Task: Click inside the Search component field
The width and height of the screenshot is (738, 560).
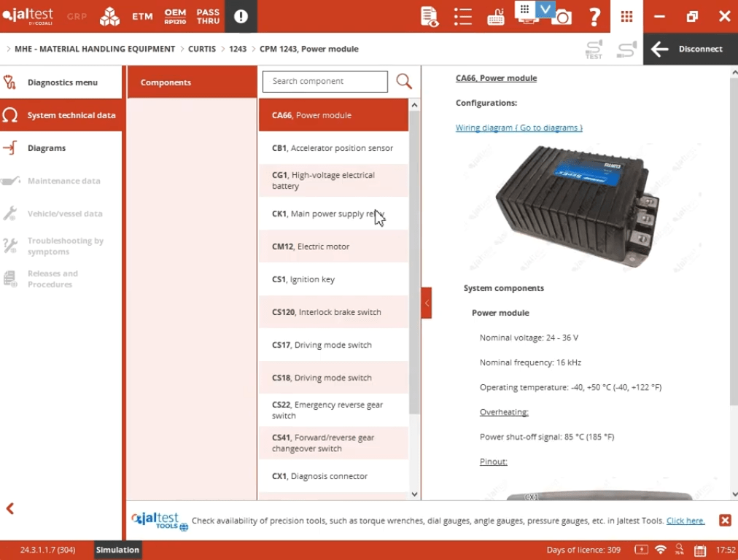Action: tap(325, 81)
